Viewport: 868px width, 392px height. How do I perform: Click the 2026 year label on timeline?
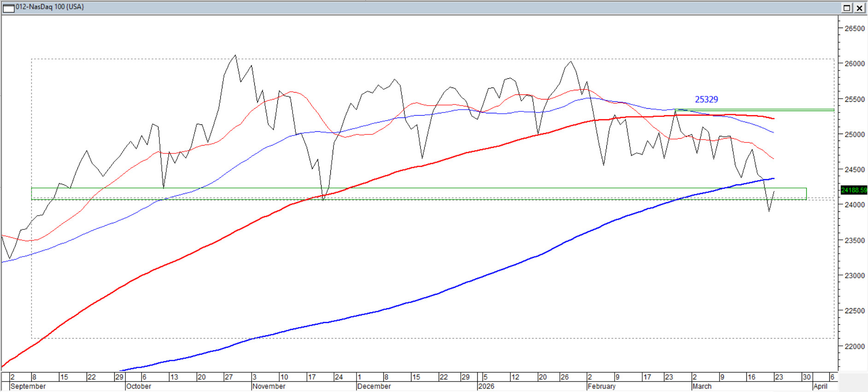[486, 386]
